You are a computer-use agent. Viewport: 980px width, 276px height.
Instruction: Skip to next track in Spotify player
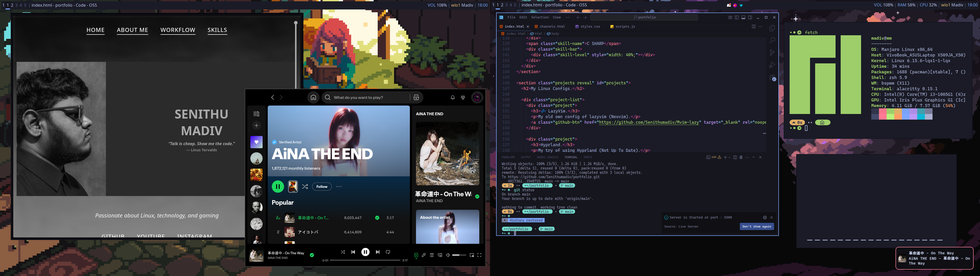point(377,252)
